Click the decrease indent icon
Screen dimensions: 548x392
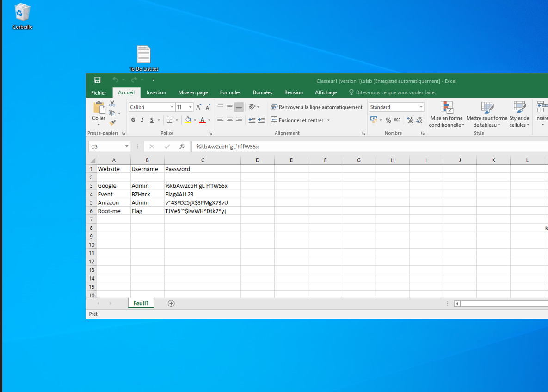click(252, 120)
